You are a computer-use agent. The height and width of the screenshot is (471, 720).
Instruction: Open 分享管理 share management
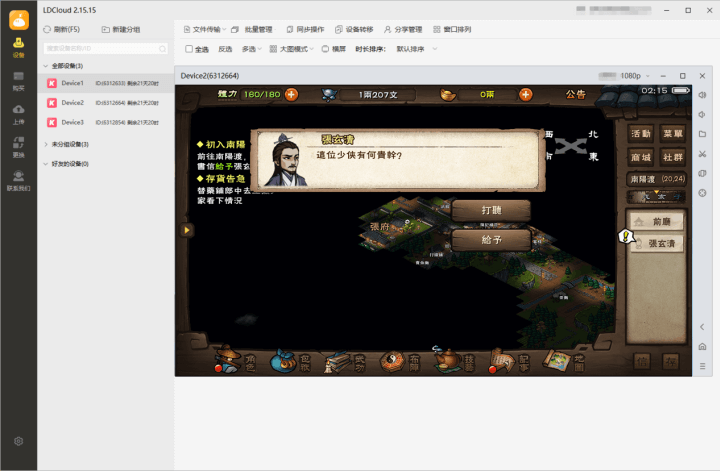(403, 29)
